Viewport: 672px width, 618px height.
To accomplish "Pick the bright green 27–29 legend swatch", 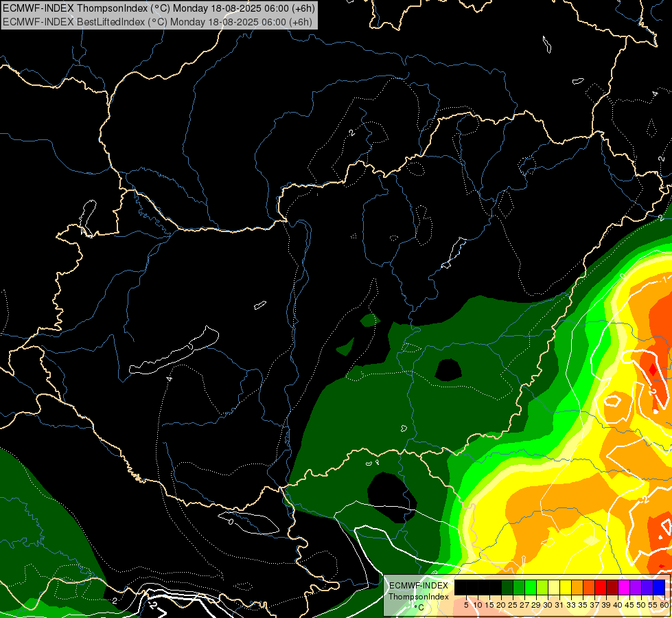I will point(531,587).
